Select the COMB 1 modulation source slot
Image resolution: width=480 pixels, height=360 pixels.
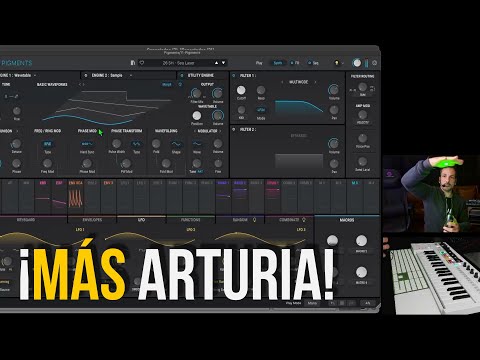[x=273, y=197]
